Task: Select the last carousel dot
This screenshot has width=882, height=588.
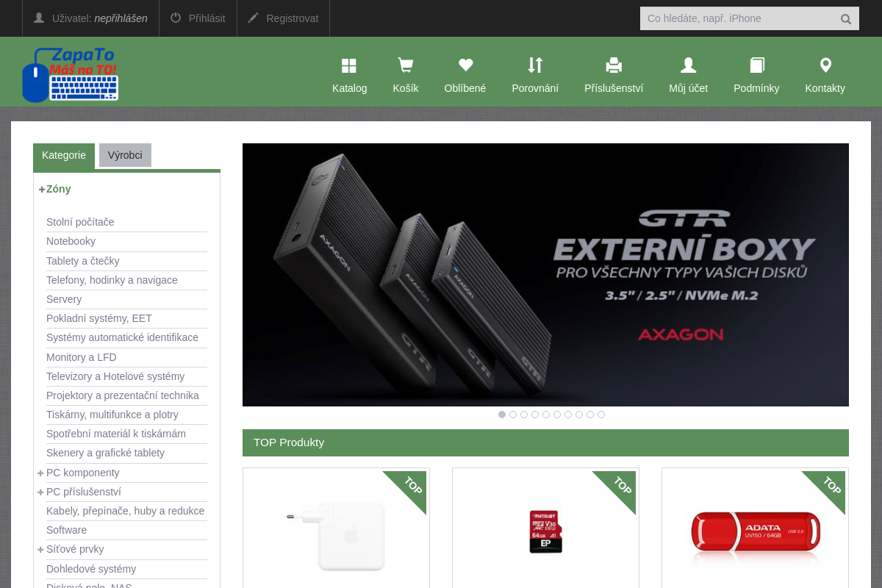Action: pos(601,415)
